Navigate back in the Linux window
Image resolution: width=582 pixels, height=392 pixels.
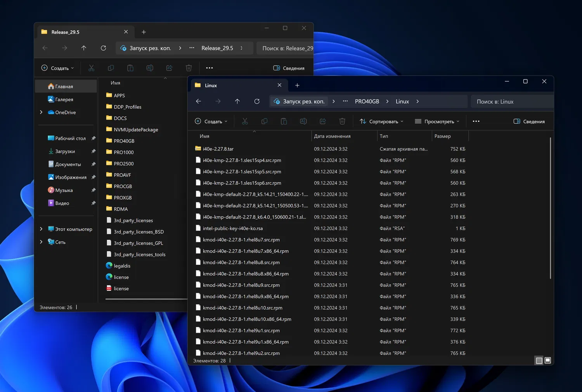(199, 101)
